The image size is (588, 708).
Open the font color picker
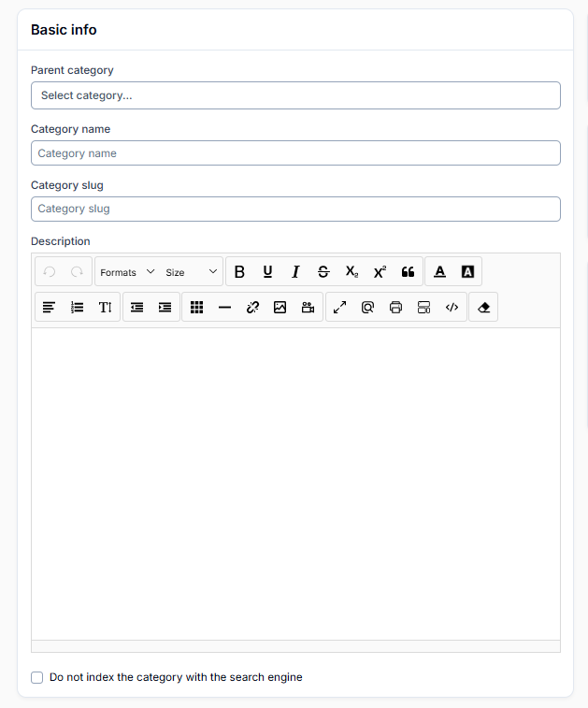pyautogui.click(x=440, y=272)
